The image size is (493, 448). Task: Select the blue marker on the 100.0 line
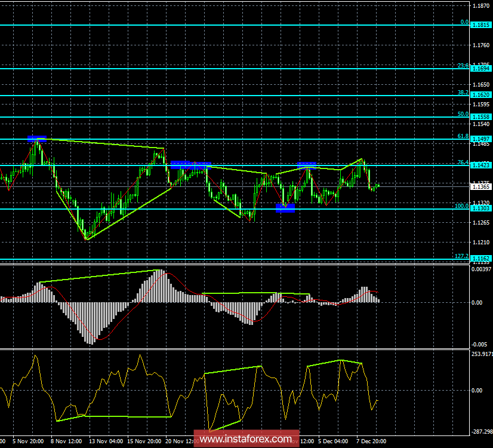(285, 208)
